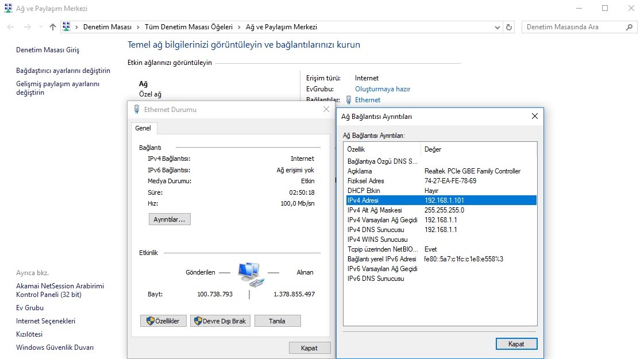The height and width of the screenshot is (359, 644).
Task: Click the Control Panel icon in address bar
Action: (67, 27)
